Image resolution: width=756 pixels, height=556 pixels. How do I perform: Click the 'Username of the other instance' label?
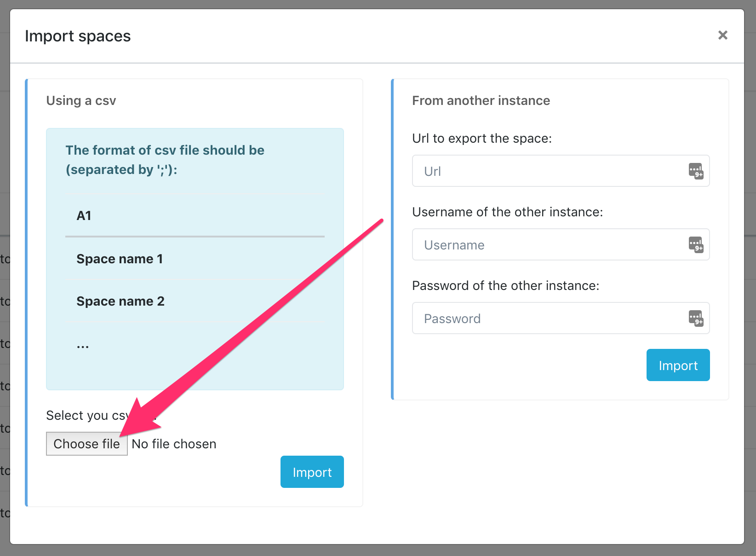[x=507, y=212]
